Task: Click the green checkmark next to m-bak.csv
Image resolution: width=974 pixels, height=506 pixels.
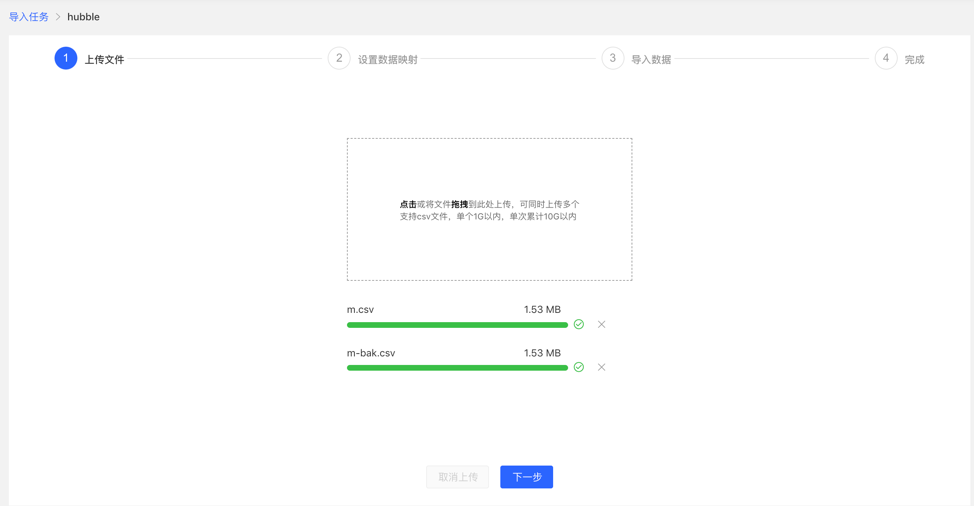Action: pos(579,367)
